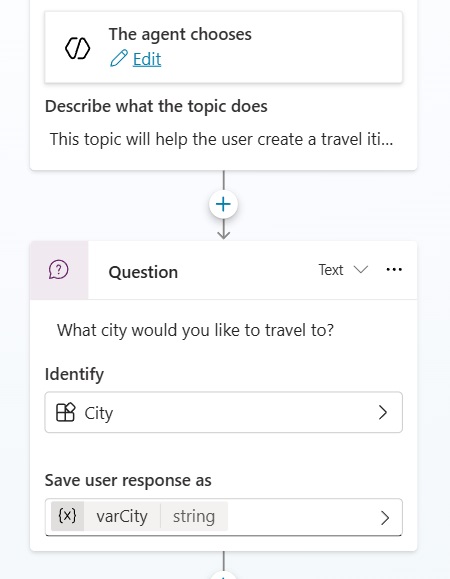Screen dimensions: 450x579
Task: Click the dropdown arrow next to Text
Action: coord(361,270)
